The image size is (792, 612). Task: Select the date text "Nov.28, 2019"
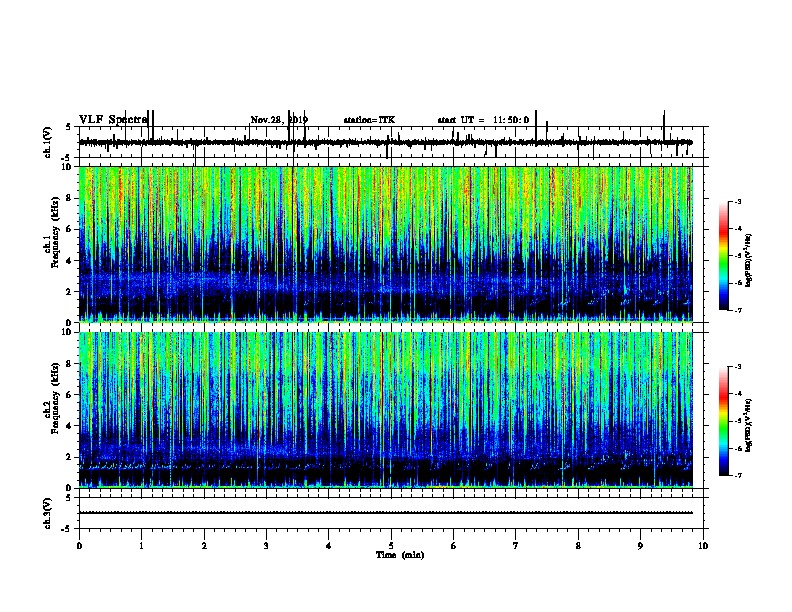click(x=279, y=120)
